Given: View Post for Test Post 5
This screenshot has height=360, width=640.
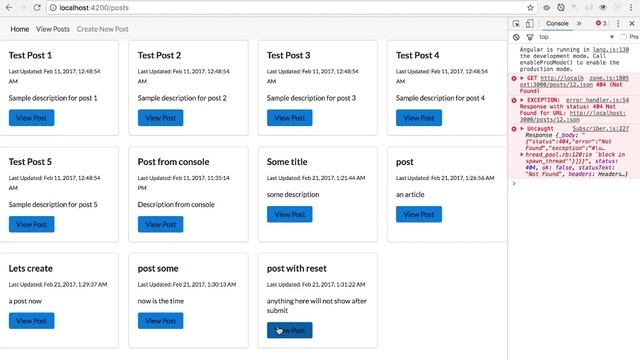Looking at the screenshot, I should pos(31,224).
